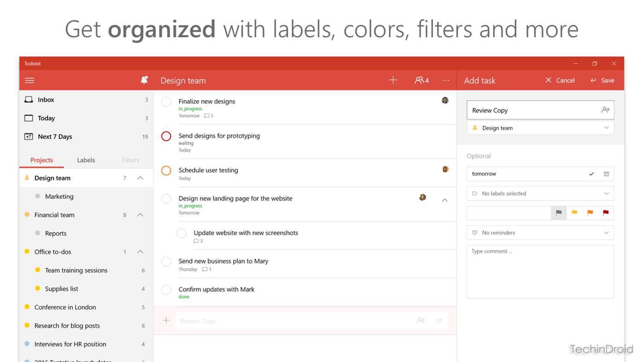Switch to the Labels tab

coord(86,160)
